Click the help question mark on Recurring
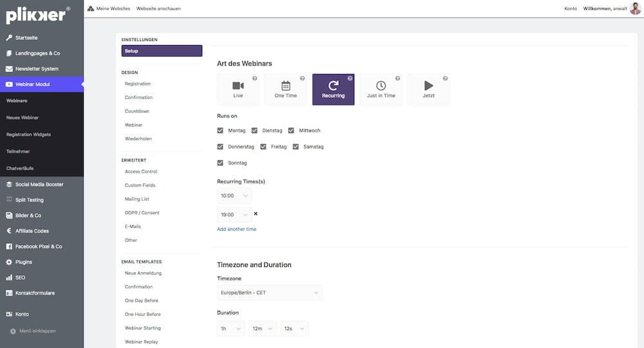Viewport: 644px width, 348px height. [350, 78]
